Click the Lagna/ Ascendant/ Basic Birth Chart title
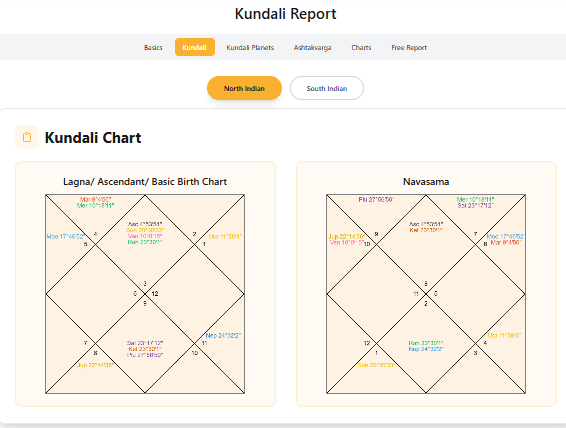This screenshot has width=566, height=428. tap(145, 182)
